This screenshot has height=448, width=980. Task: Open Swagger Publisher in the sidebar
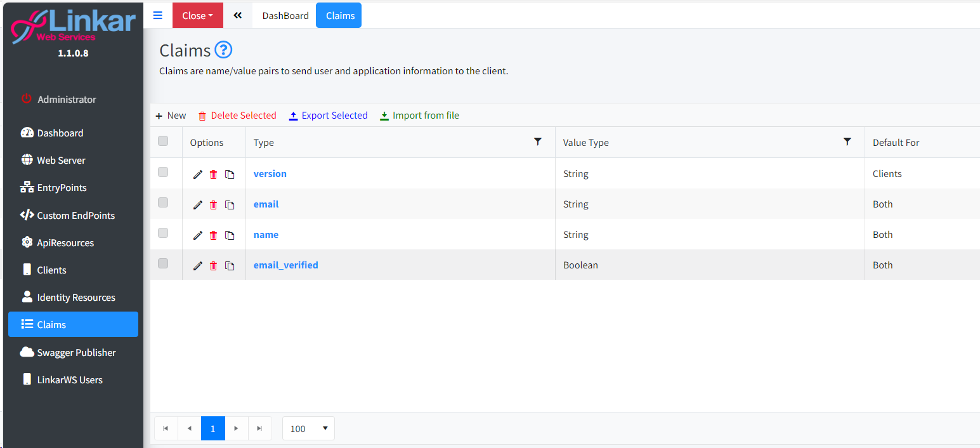pyautogui.click(x=76, y=352)
